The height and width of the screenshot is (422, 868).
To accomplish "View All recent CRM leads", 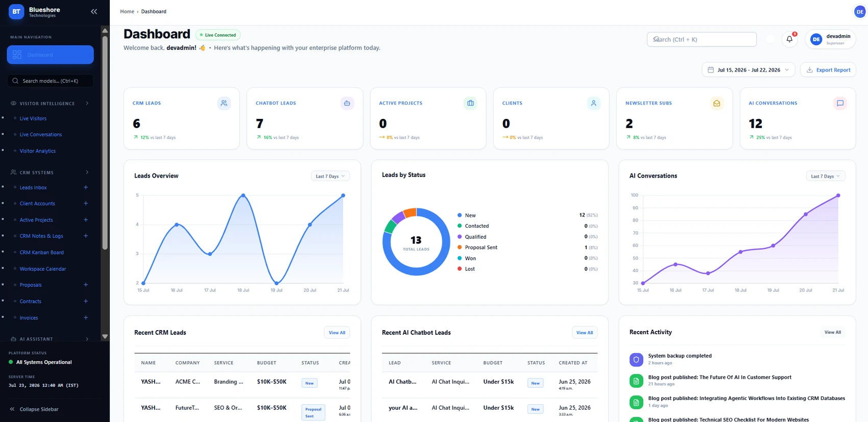I will [x=337, y=333].
